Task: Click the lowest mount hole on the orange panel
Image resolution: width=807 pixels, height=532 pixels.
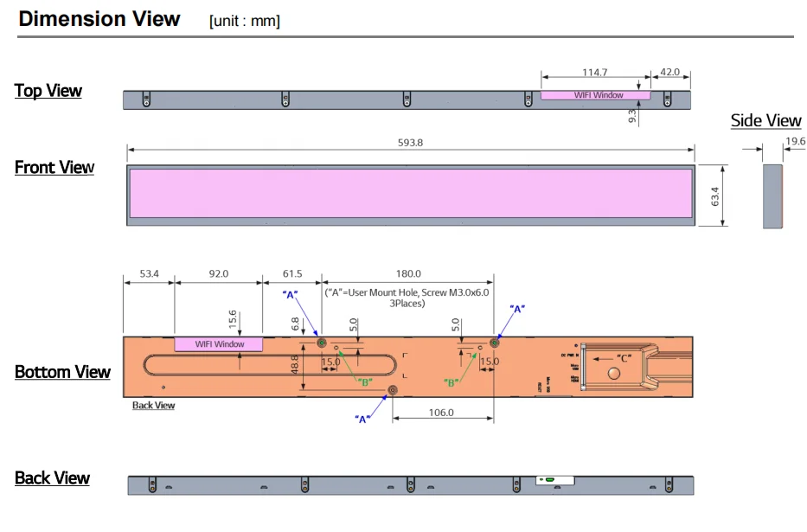Action: (393, 389)
